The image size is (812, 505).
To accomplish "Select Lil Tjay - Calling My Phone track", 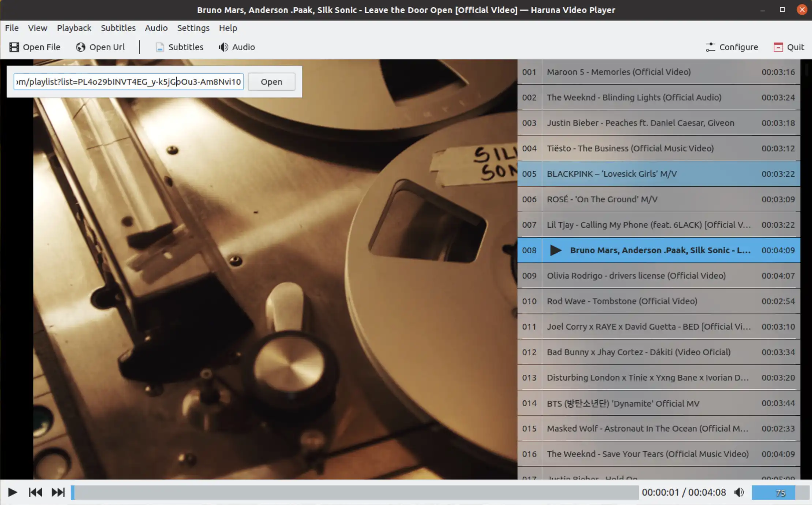I will 659,225.
